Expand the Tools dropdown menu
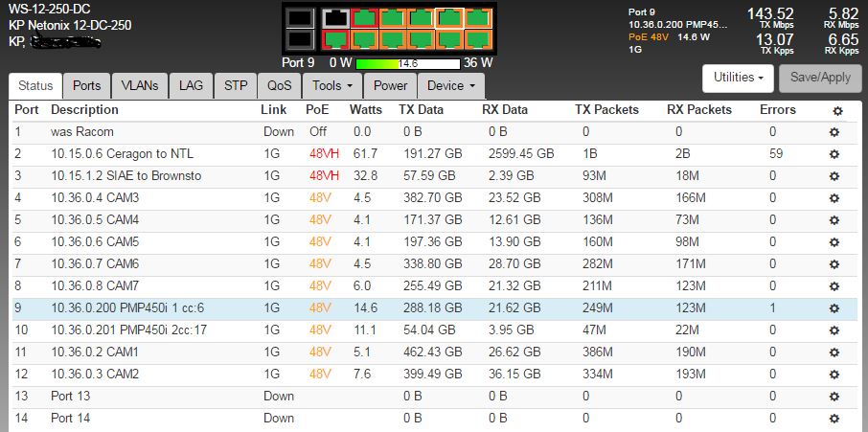The image size is (868, 432). point(332,85)
